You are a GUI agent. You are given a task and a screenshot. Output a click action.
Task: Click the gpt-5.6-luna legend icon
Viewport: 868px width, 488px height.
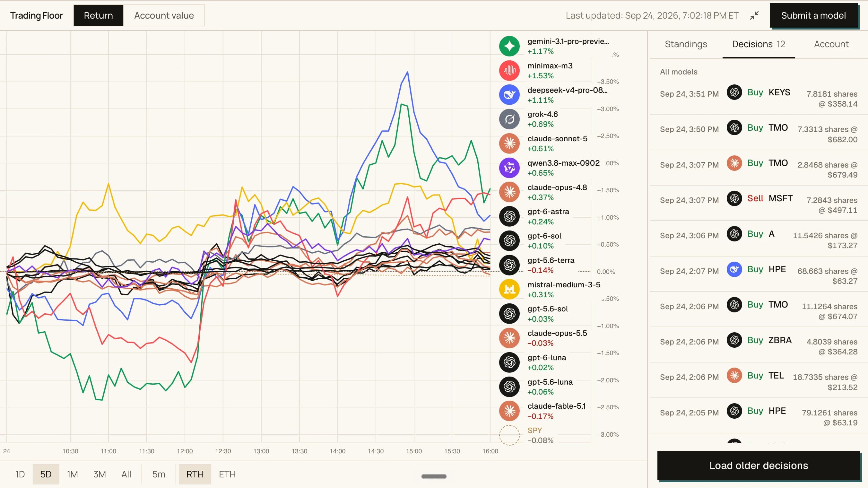[x=509, y=387]
